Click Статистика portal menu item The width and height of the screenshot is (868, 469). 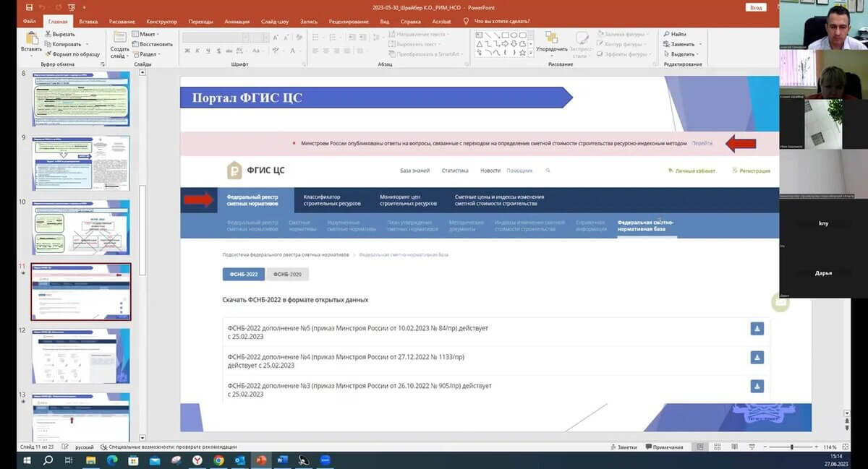[455, 171]
